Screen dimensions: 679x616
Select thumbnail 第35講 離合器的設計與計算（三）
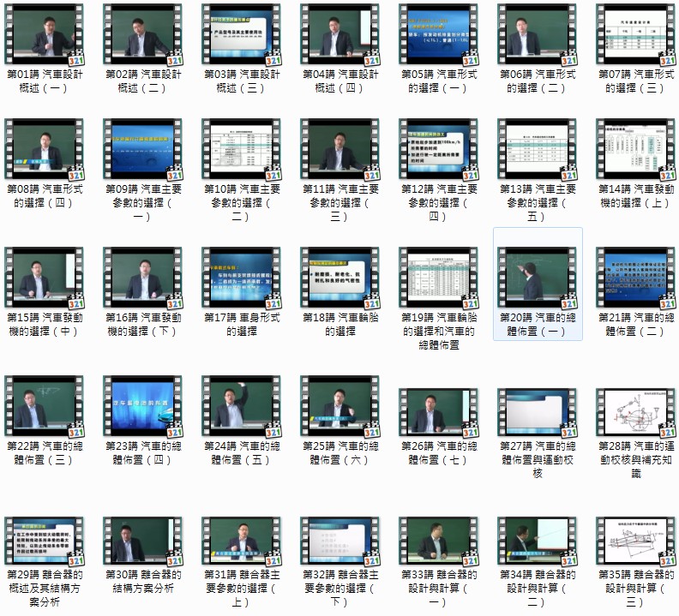[636, 544]
